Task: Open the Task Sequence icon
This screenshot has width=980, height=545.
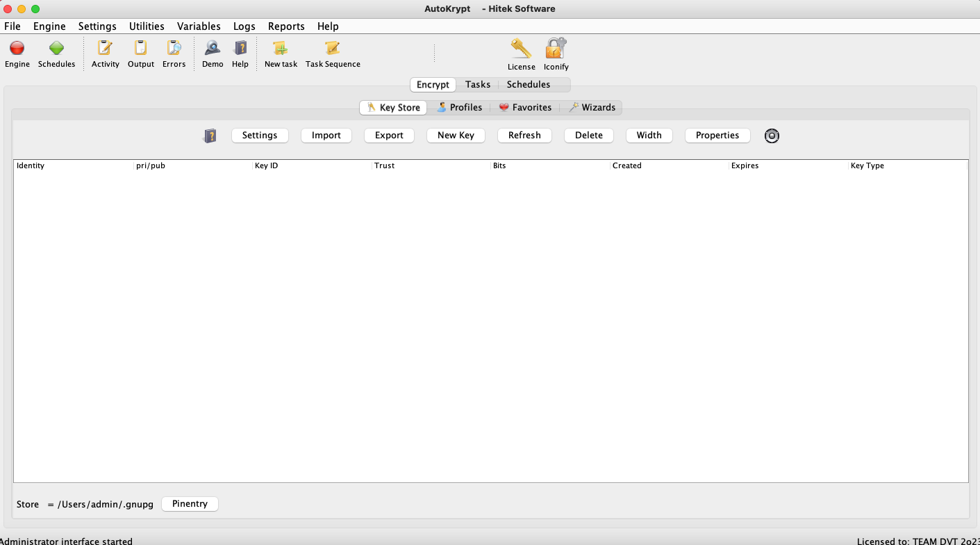Action: tap(333, 49)
